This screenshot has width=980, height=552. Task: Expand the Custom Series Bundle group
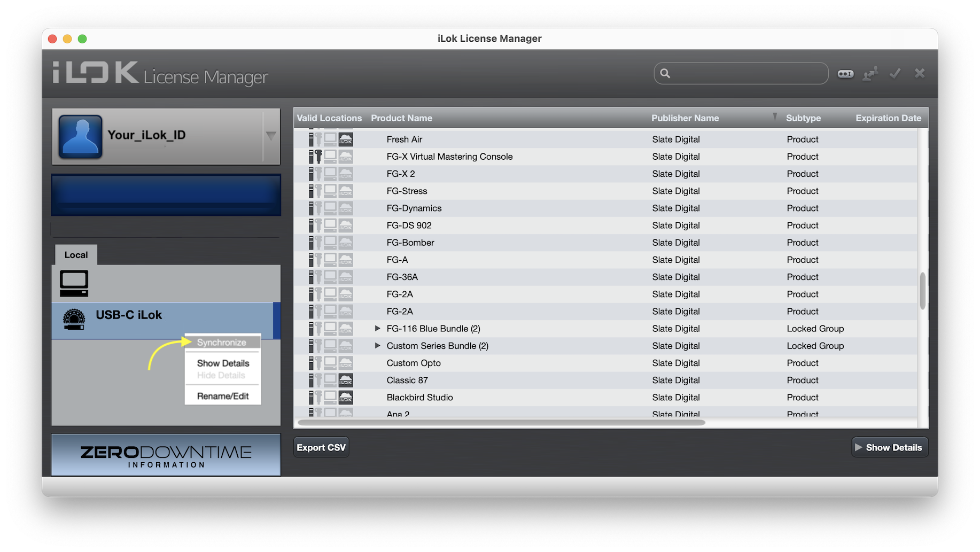click(377, 346)
